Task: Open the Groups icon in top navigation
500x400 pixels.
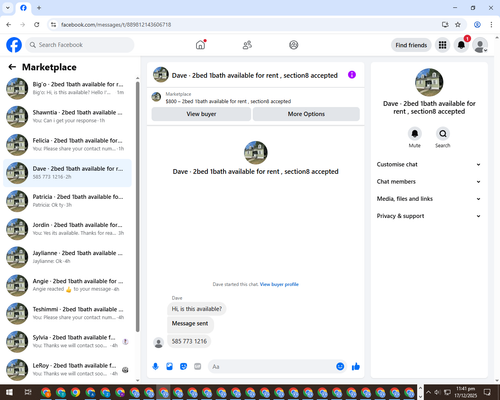Action: point(294,45)
